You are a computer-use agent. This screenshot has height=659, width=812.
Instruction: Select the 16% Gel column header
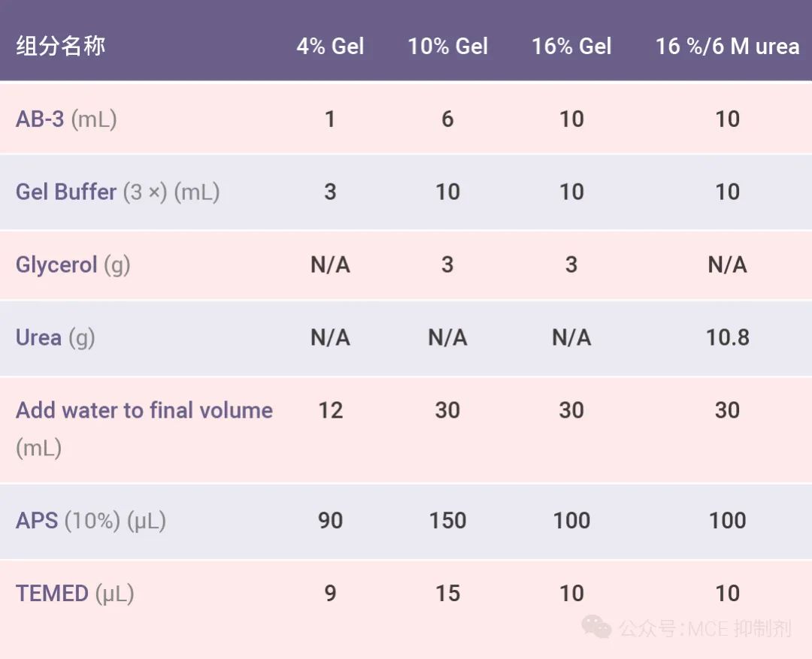click(x=571, y=47)
